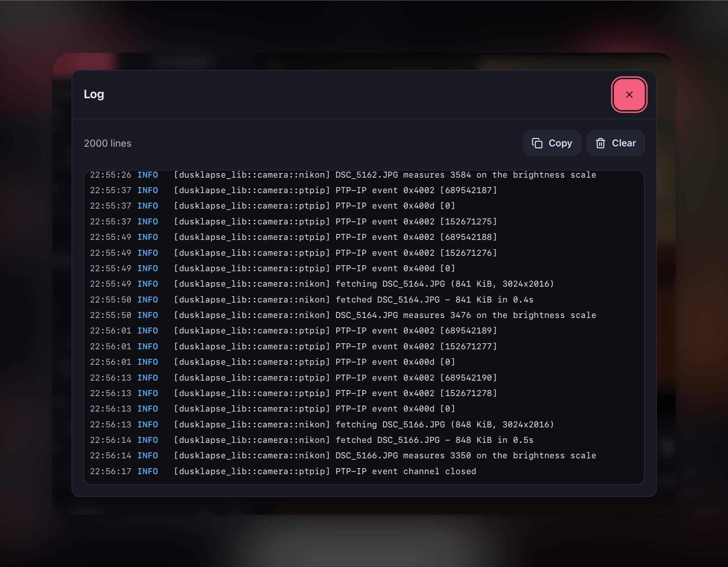The image size is (728, 567).
Task: Click the fetched DSC_5166.JPG log entry
Action: click(364, 440)
